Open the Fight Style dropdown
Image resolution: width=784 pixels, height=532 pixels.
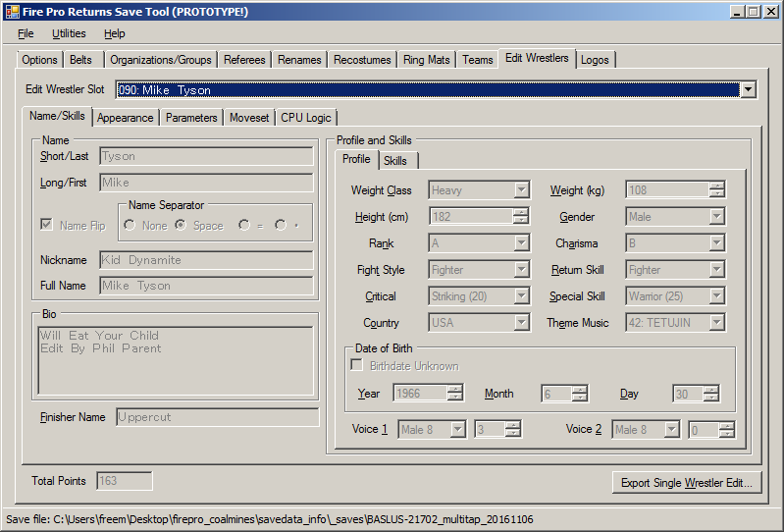(x=521, y=270)
